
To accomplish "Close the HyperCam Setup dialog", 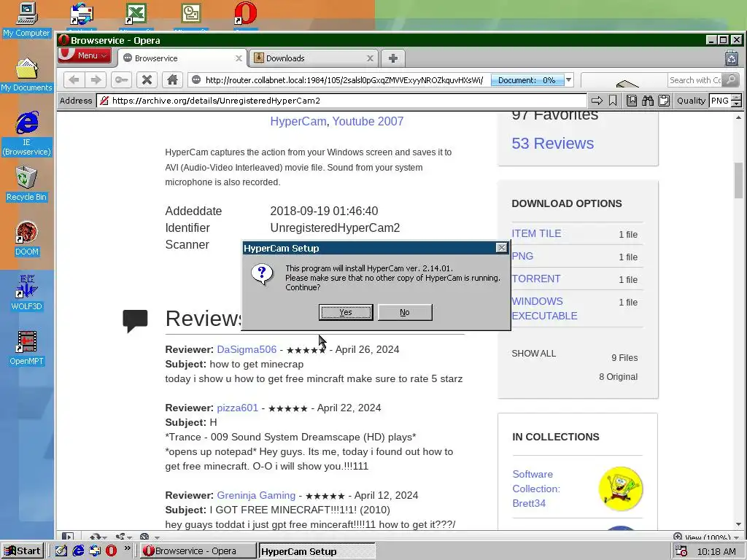I will [x=502, y=248].
